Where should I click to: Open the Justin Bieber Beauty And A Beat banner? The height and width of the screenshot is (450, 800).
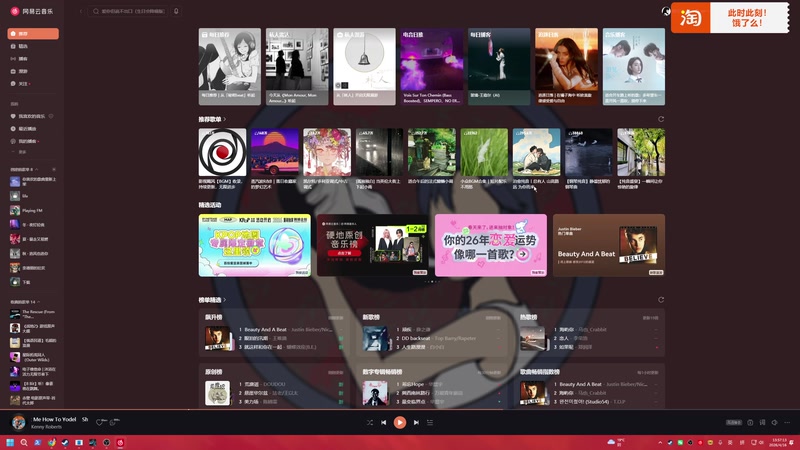(x=609, y=245)
